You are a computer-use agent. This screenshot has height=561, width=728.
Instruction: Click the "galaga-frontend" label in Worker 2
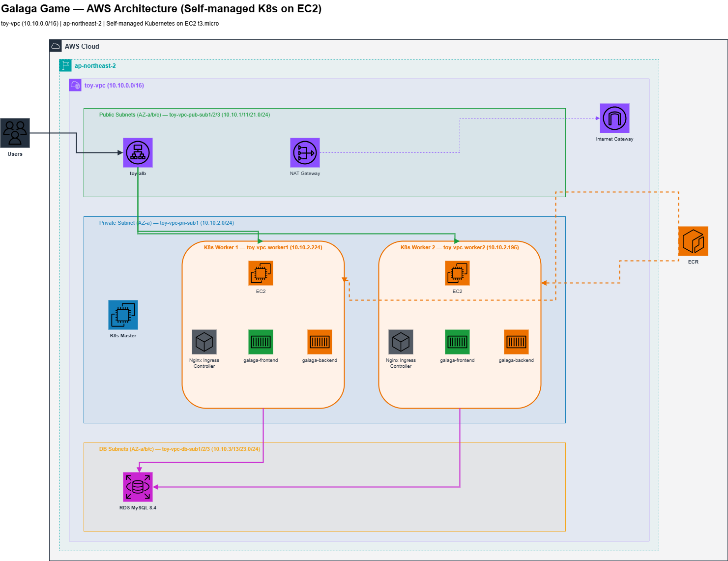[x=457, y=360]
